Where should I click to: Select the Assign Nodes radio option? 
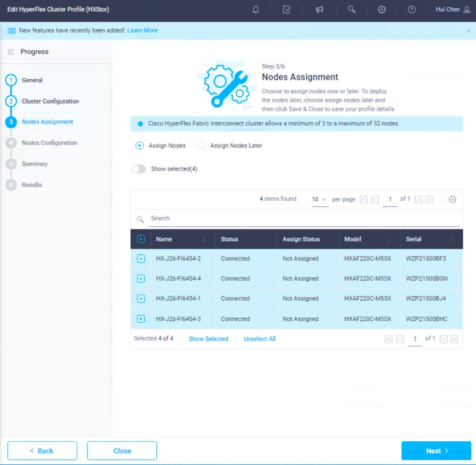pos(139,146)
